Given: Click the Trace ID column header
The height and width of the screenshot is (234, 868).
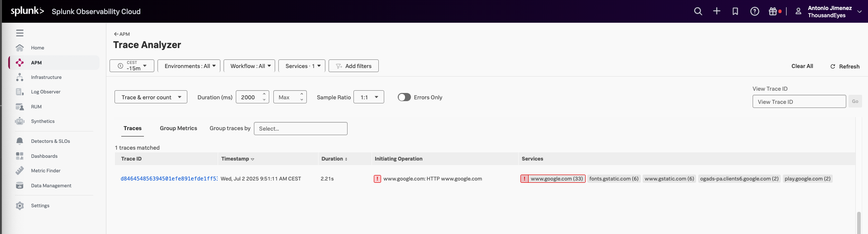Looking at the screenshot, I should [x=131, y=159].
